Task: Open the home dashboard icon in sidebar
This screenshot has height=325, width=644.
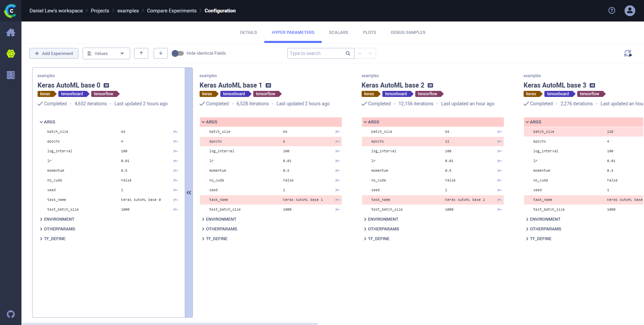Action: coord(11,33)
